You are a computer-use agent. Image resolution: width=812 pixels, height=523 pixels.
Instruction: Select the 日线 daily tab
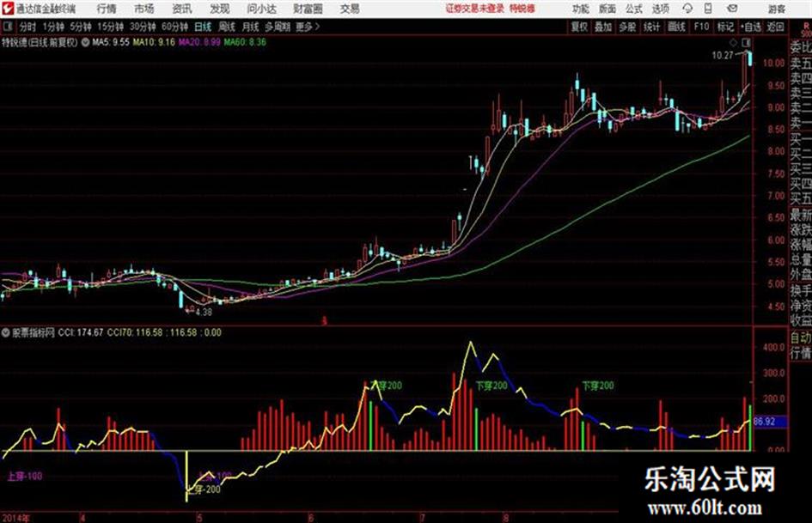click(x=203, y=27)
